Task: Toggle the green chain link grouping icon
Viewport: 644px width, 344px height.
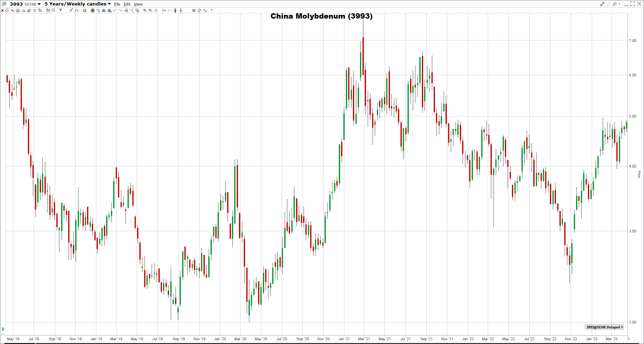Action: point(608,4)
